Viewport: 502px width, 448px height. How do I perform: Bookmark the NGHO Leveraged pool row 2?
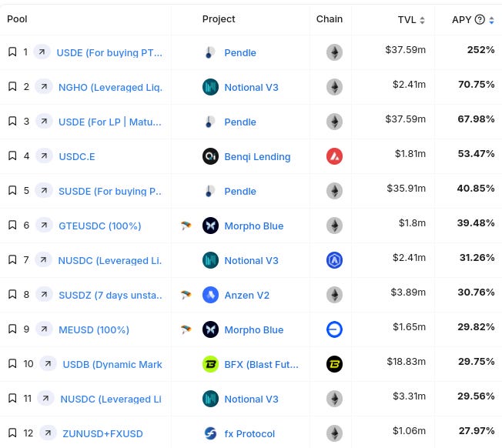pos(12,86)
